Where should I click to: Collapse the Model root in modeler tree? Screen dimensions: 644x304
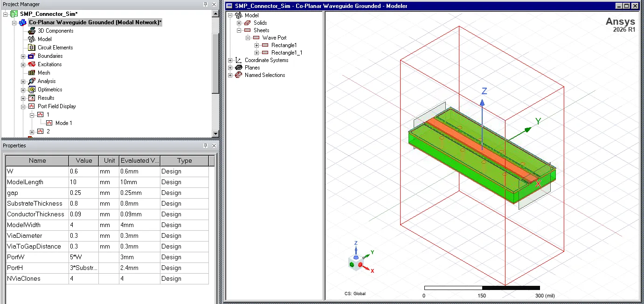coord(230,15)
